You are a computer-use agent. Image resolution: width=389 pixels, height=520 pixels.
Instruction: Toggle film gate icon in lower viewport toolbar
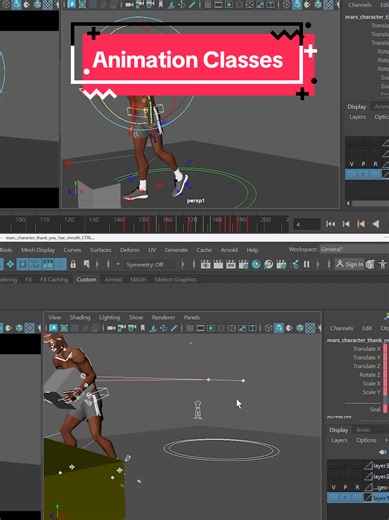click(x=200, y=328)
